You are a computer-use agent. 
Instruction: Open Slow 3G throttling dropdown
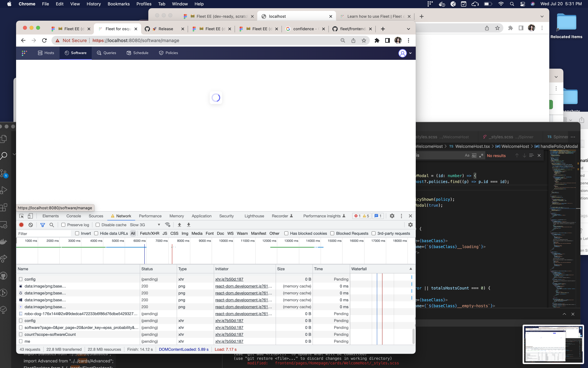pos(145,225)
